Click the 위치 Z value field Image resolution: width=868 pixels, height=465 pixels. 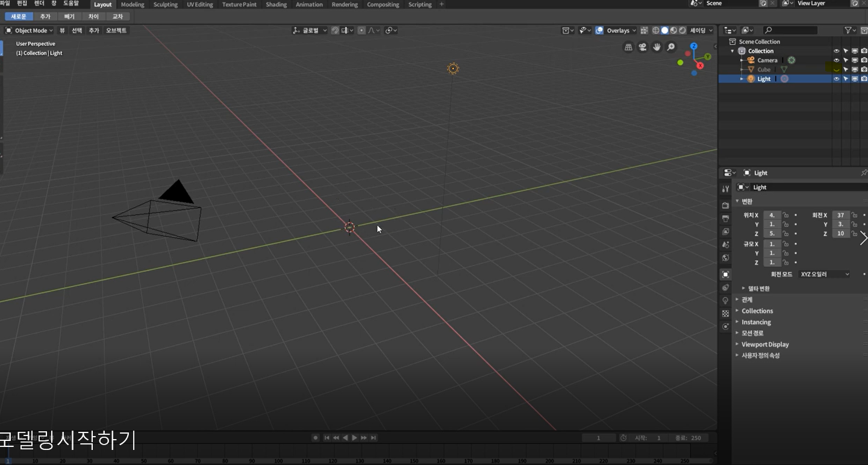coord(772,234)
